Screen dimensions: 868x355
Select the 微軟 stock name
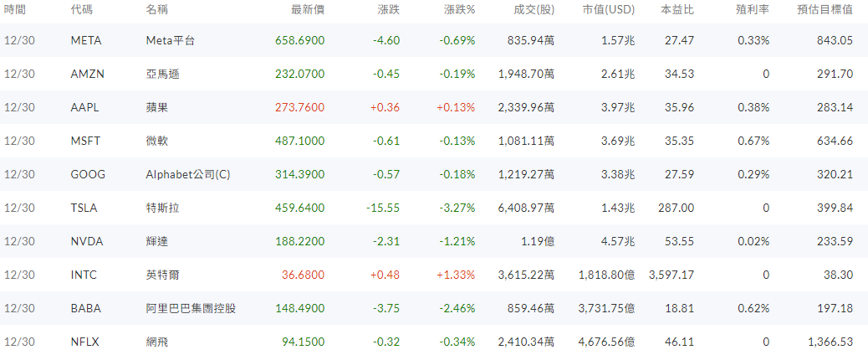[156, 141]
